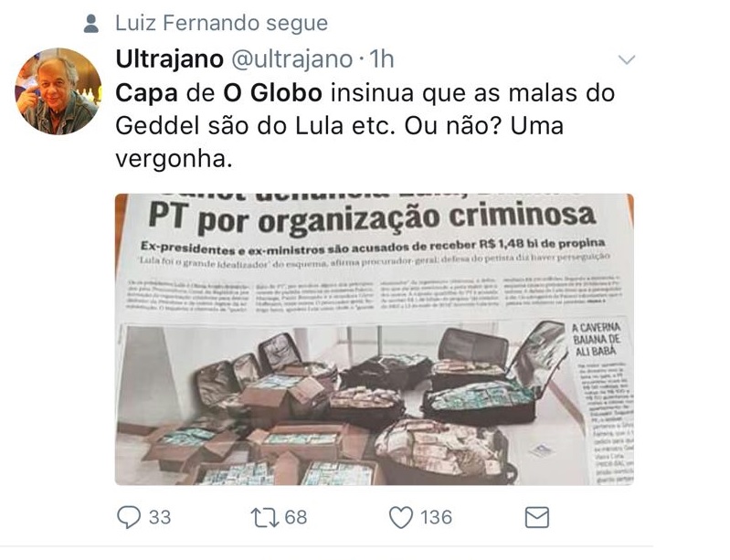View the 136 likes count

(x=436, y=518)
